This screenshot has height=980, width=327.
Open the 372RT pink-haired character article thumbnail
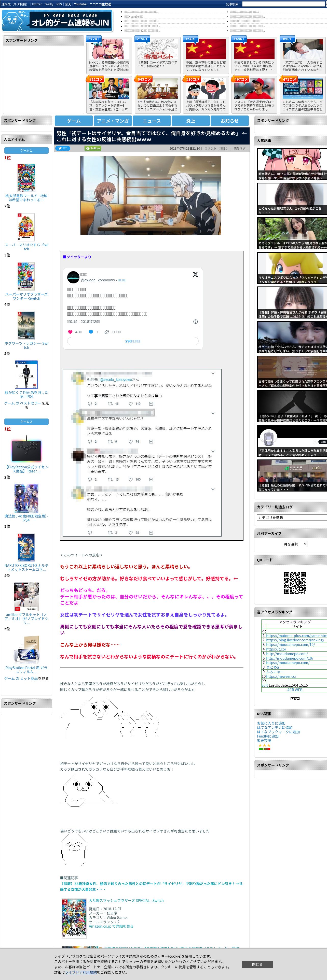pos(109,49)
